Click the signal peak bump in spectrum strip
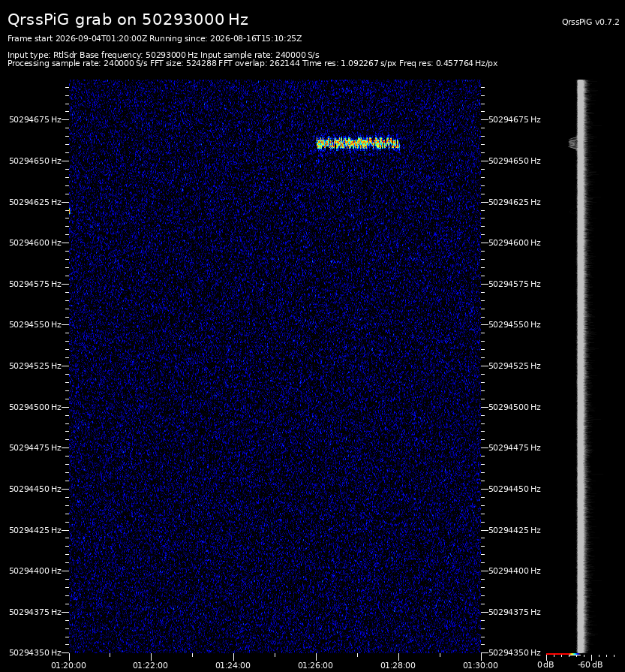This screenshot has width=625, height=672. (x=572, y=143)
